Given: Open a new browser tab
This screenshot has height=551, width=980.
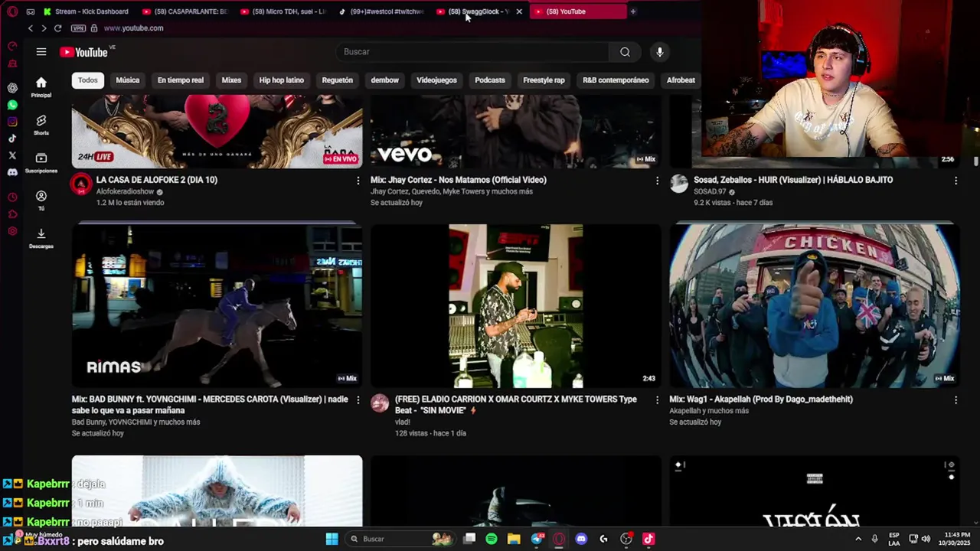Looking at the screenshot, I should 632,11.
